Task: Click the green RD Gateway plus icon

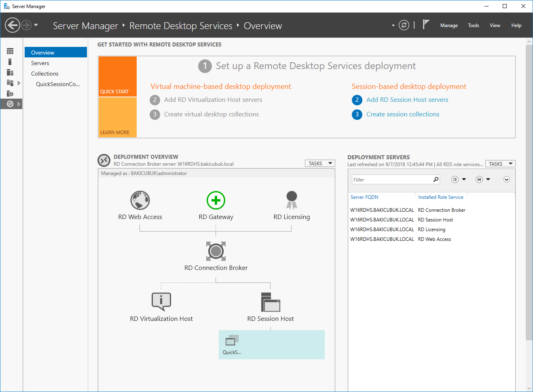Action: pos(216,200)
